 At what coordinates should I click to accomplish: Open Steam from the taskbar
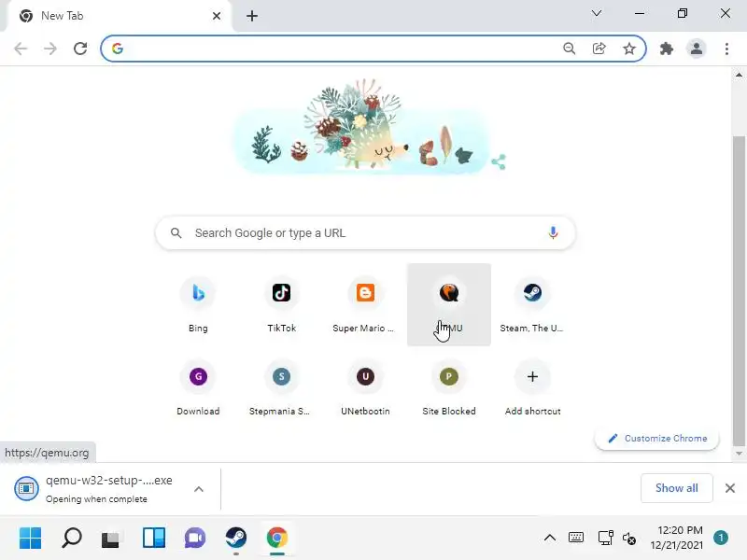coord(236,539)
